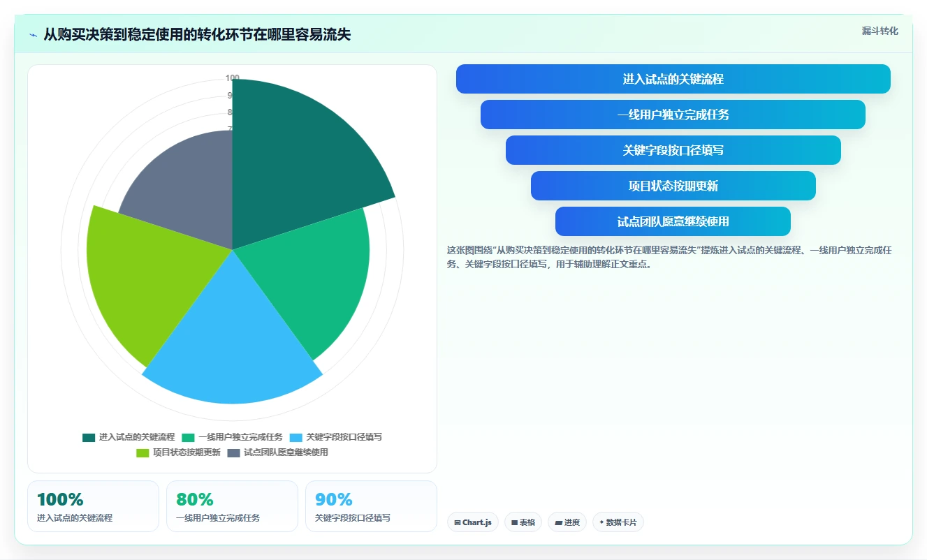Select the 进入试点的关键流程 funnel bar

(673, 79)
